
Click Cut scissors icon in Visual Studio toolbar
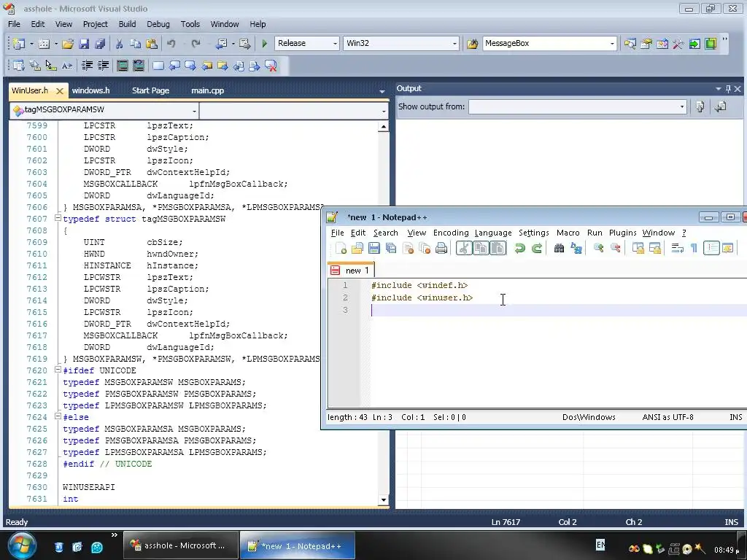(x=119, y=43)
